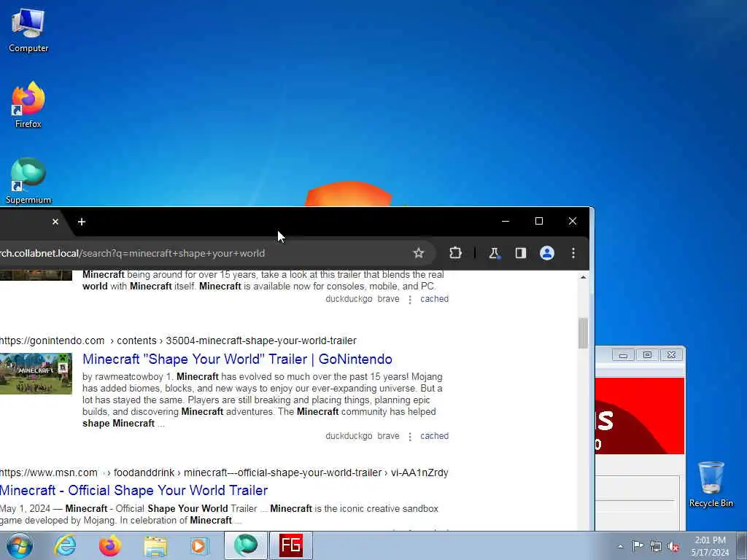Image resolution: width=747 pixels, height=560 pixels.
Task: Open a new browser tab
Action: click(x=82, y=222)
